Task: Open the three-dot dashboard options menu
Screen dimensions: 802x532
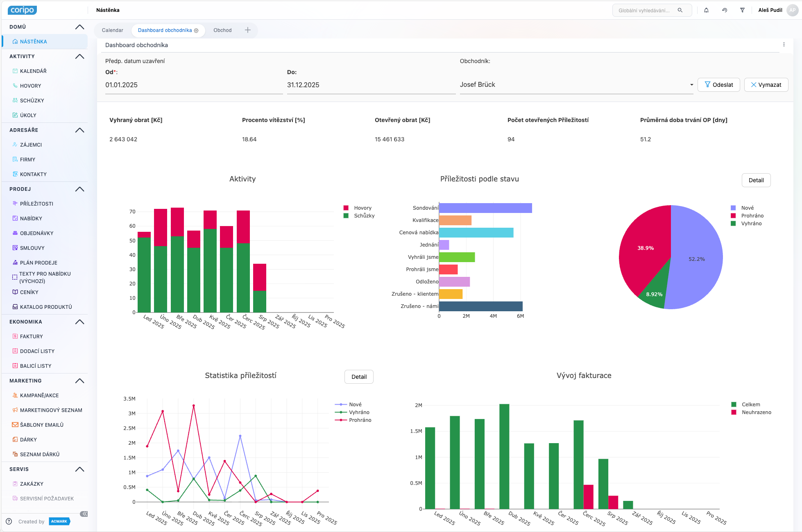Action: tap(784, 45)
